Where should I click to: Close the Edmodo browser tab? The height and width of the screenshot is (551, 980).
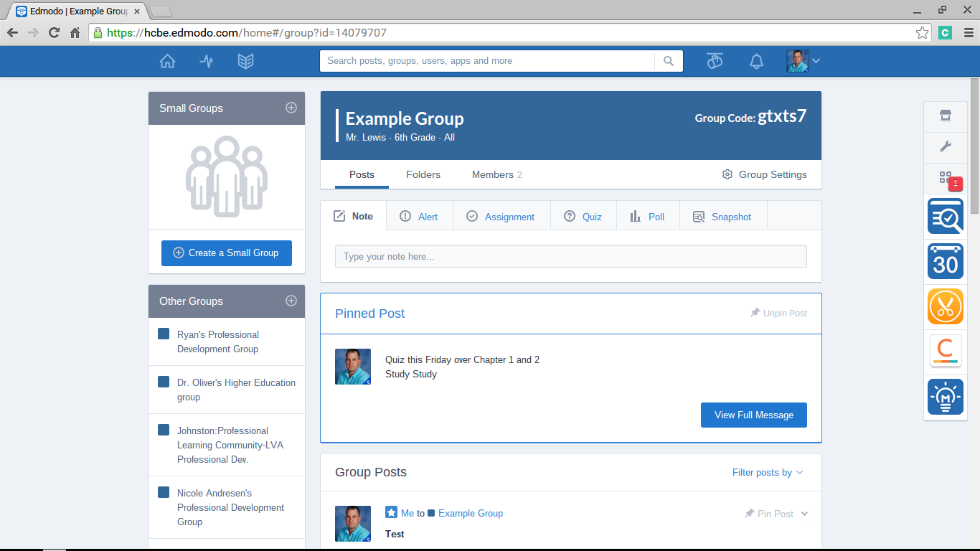click(x=137, y=11)
